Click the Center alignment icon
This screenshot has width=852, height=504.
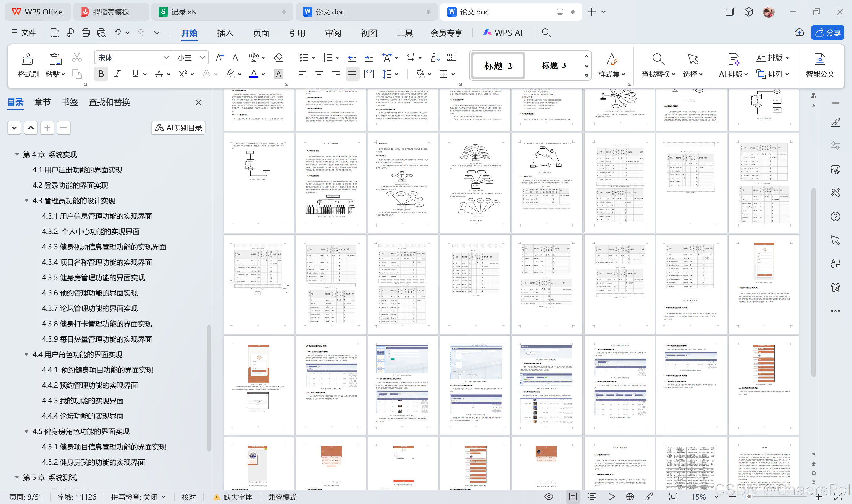(x=319, y=74)
